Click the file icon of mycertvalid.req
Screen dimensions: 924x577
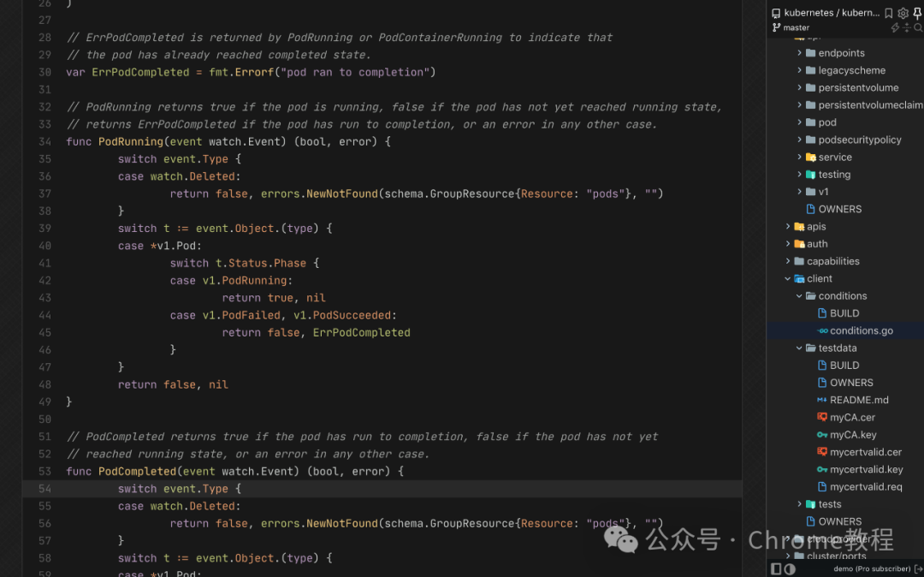(822, 487)
